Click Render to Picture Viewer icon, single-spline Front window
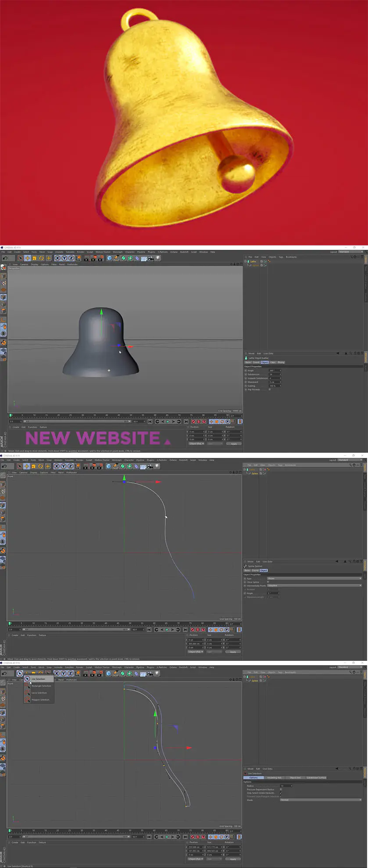The height and width of the screenshot is (868, 368). [93, 466]
